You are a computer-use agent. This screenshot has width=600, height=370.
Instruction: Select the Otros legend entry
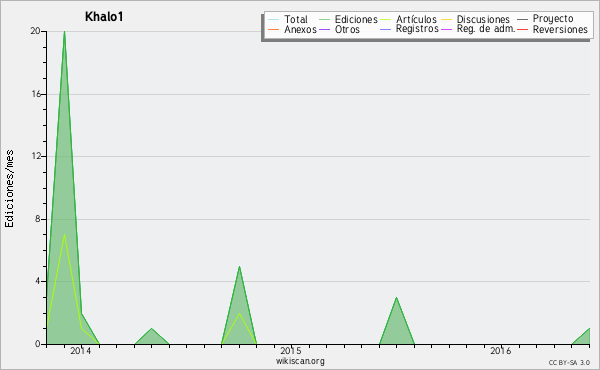pyautogui.click(x=347, y=29)
